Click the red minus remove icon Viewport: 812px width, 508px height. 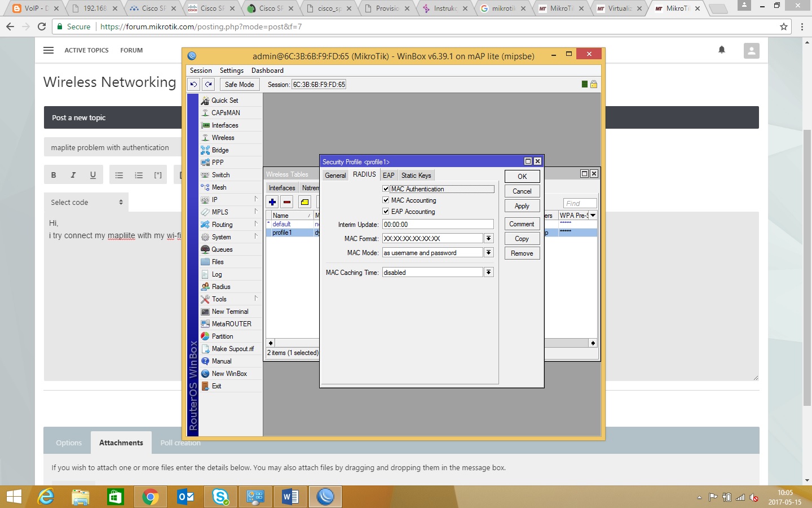tap(287, 202)
